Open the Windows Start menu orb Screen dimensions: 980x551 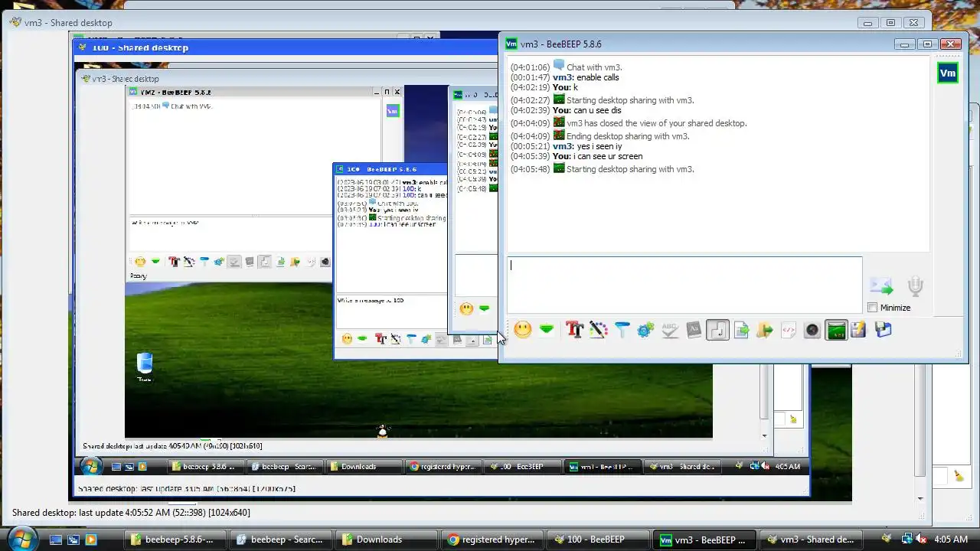point(21,539)
